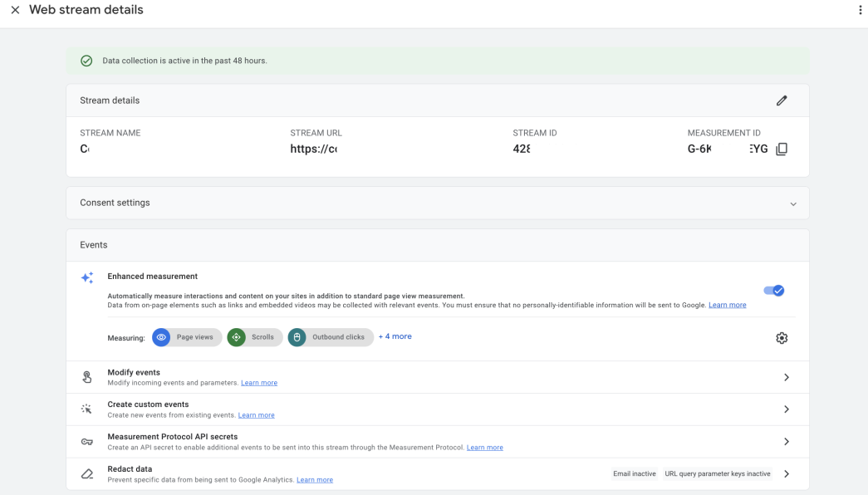868x495 pixels.
Task: Open Modify events via chevron
Action: (787, 377)
